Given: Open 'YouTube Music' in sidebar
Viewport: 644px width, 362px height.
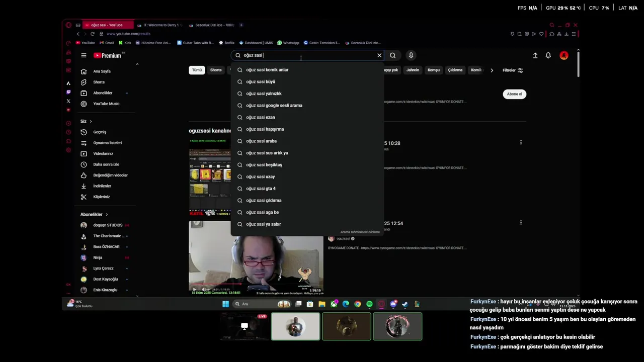Looking at the screenshot, I should click(x=107, y=104).
